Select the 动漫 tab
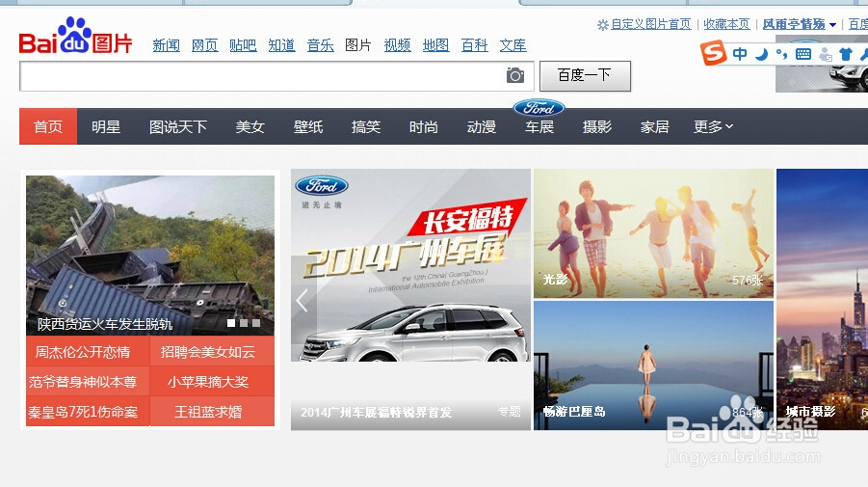868x487 pixels. [482, 126]
